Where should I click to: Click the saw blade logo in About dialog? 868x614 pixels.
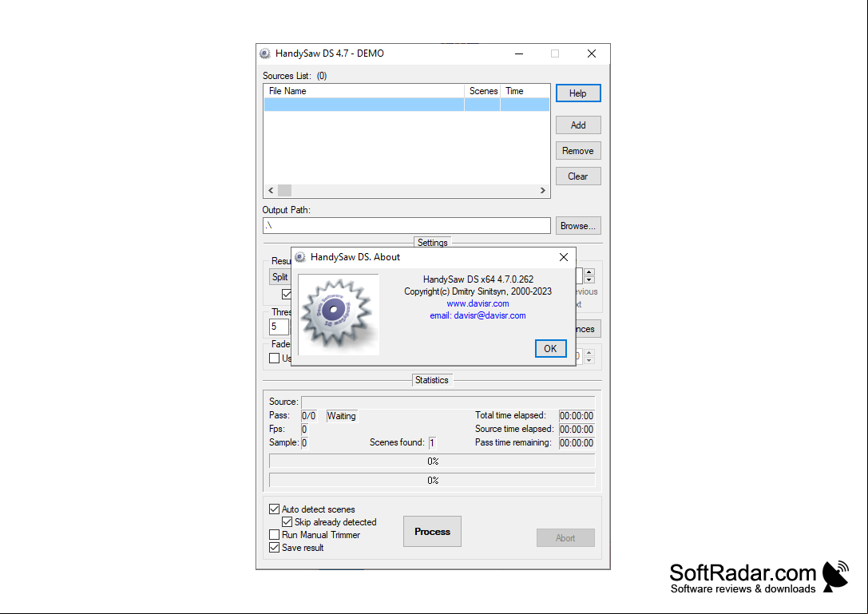tap(339, 314)
